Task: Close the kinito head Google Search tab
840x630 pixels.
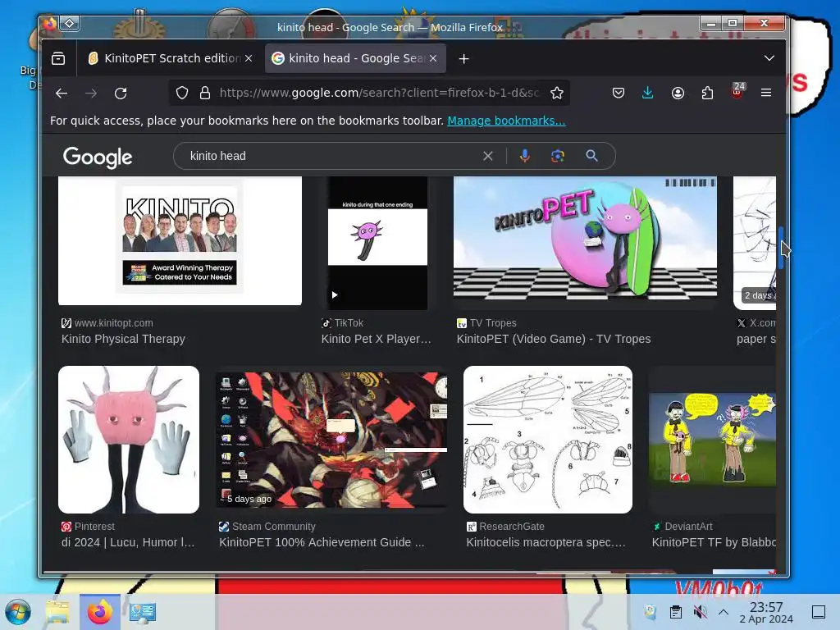Action: tap(433, 58)
